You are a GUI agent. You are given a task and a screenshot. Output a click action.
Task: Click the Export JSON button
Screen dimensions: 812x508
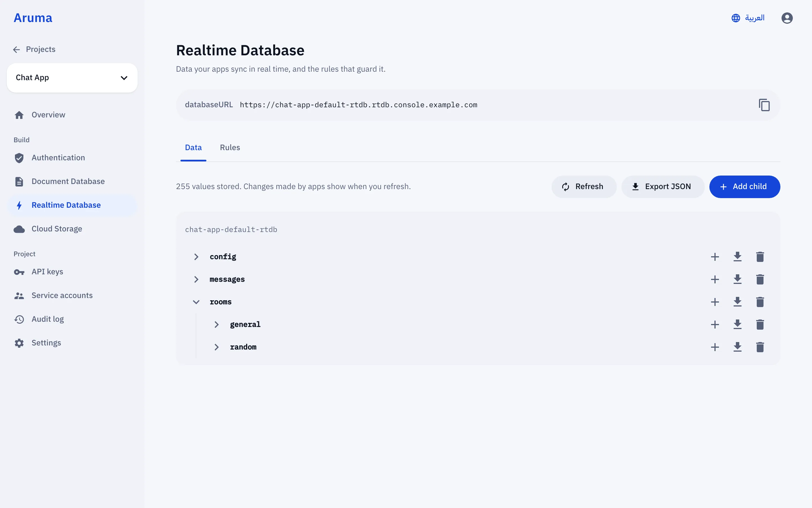(x=663, y=187)
